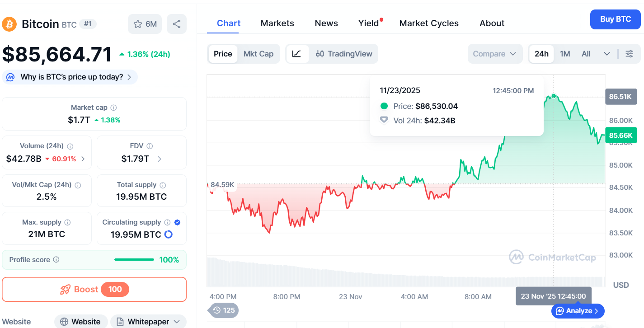The width and height of the screenshot is (644, 328).
Task: Click the Boost 100 button
Action: pos(94,289)
